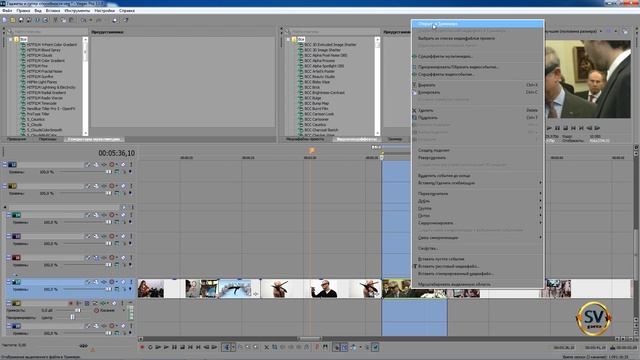
Task: Click the Cut icon in the main toolbar
Action: click(x=56, y=20)
